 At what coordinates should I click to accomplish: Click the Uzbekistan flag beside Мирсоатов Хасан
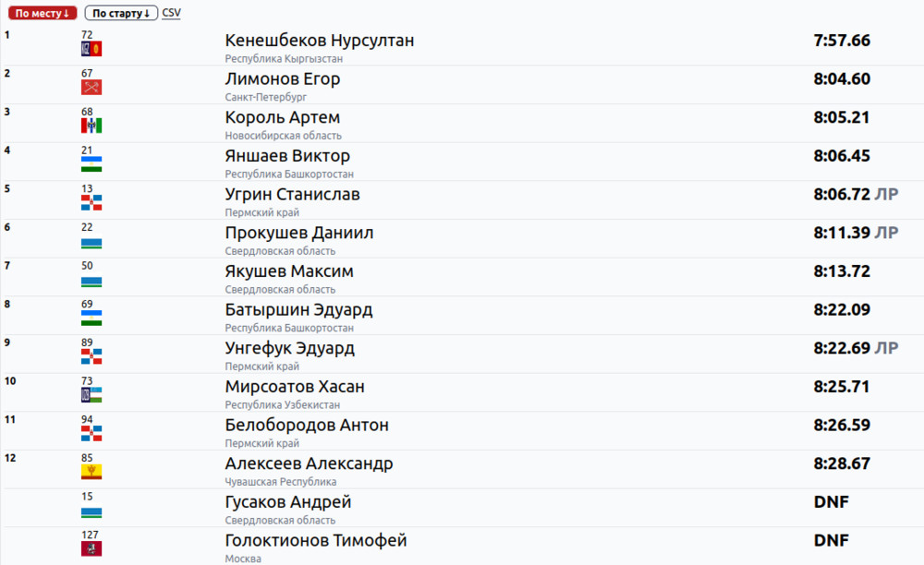point(91,395)
